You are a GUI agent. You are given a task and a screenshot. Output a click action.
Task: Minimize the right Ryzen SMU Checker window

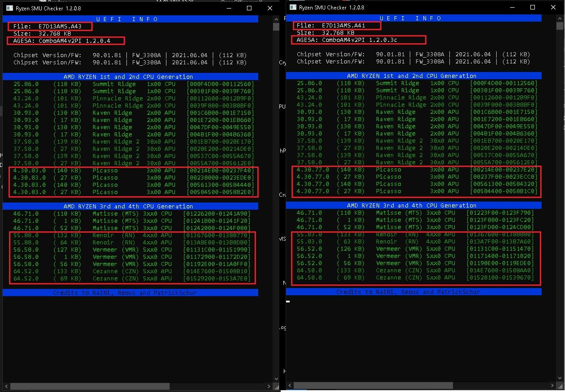tap(512, 7)
